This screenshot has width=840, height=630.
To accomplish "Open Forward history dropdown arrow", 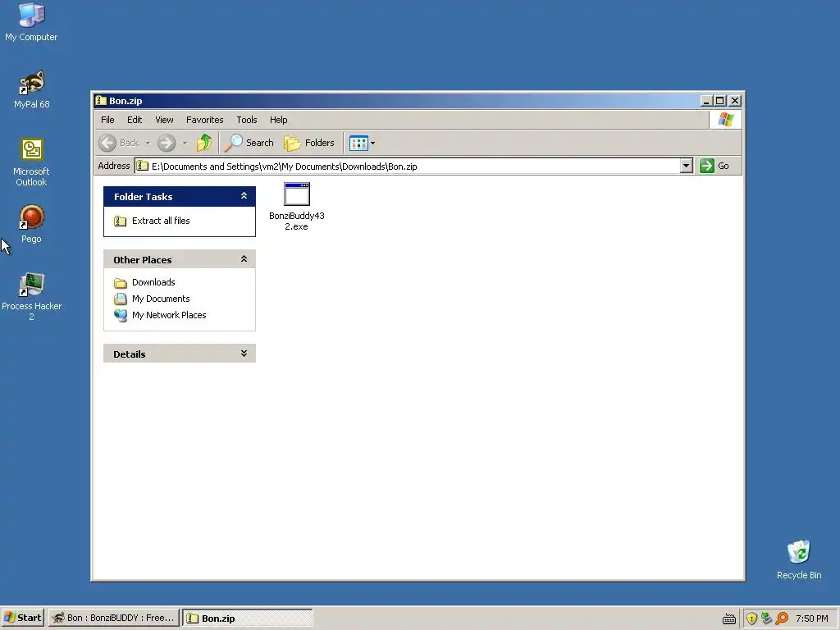I will [185, 143].
